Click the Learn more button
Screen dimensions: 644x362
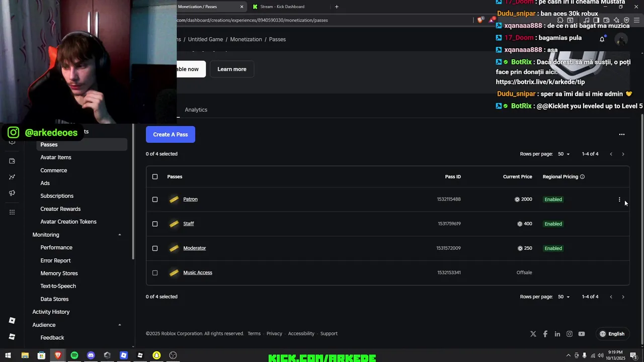click(232, 69)
